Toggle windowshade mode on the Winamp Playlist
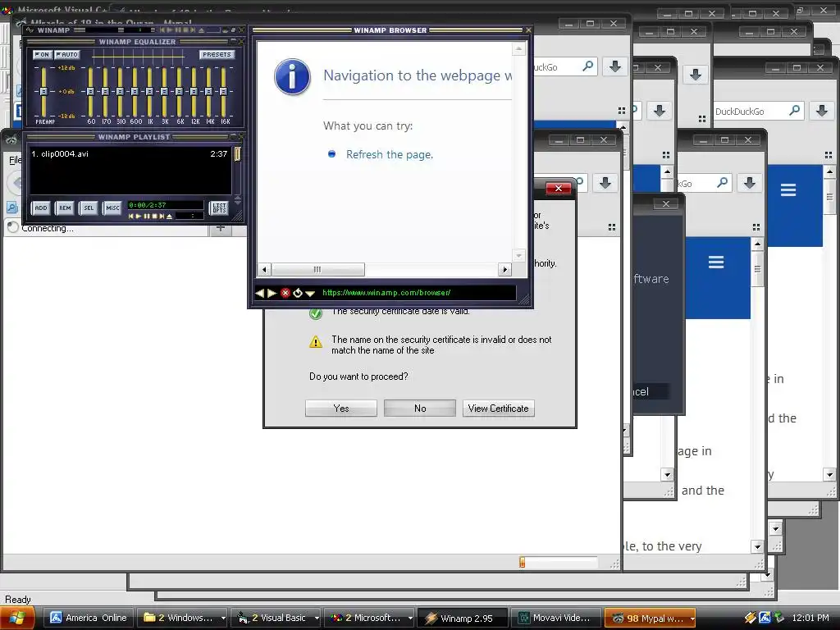The image size is (840, 630). [x=234, y=137]
